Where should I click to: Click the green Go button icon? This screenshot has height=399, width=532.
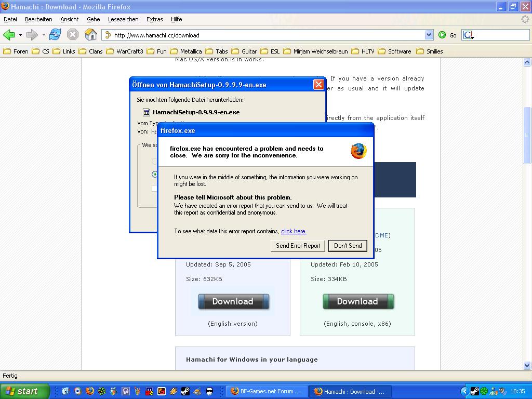[x=442, y=35]
